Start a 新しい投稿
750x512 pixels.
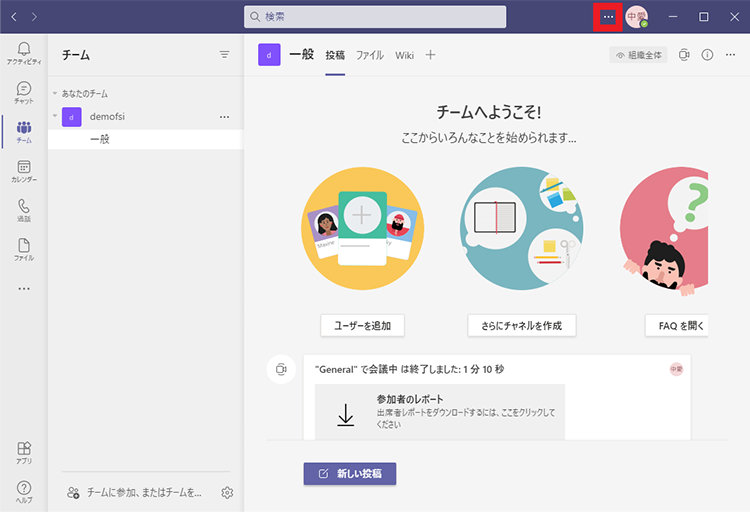(350, 474)
